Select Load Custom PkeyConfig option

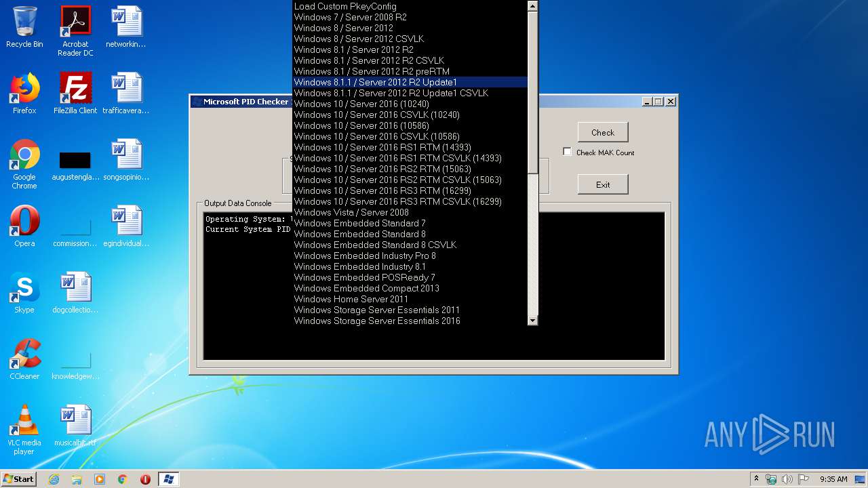410,6
